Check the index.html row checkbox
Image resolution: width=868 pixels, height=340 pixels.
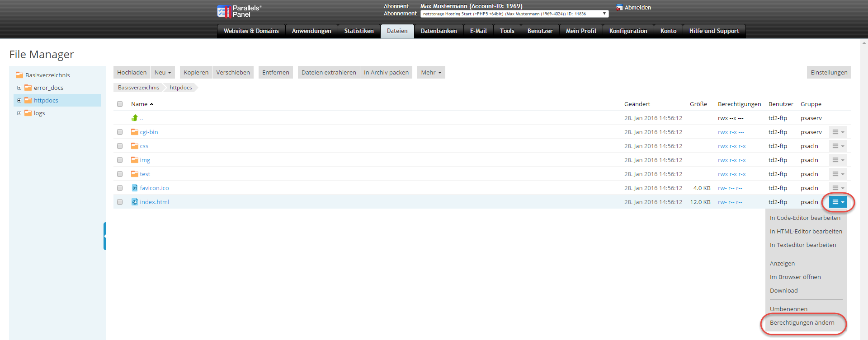click(120, 202)
